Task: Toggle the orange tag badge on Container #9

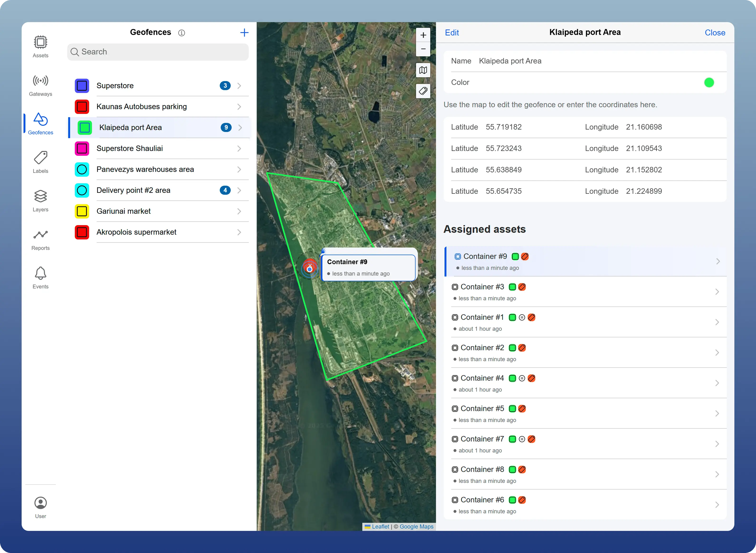Action: (x=525, y=256)
